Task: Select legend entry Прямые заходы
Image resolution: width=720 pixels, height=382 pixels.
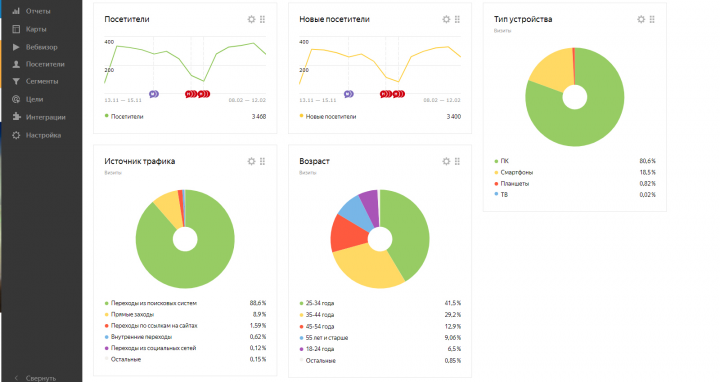Action: (132, 315)
